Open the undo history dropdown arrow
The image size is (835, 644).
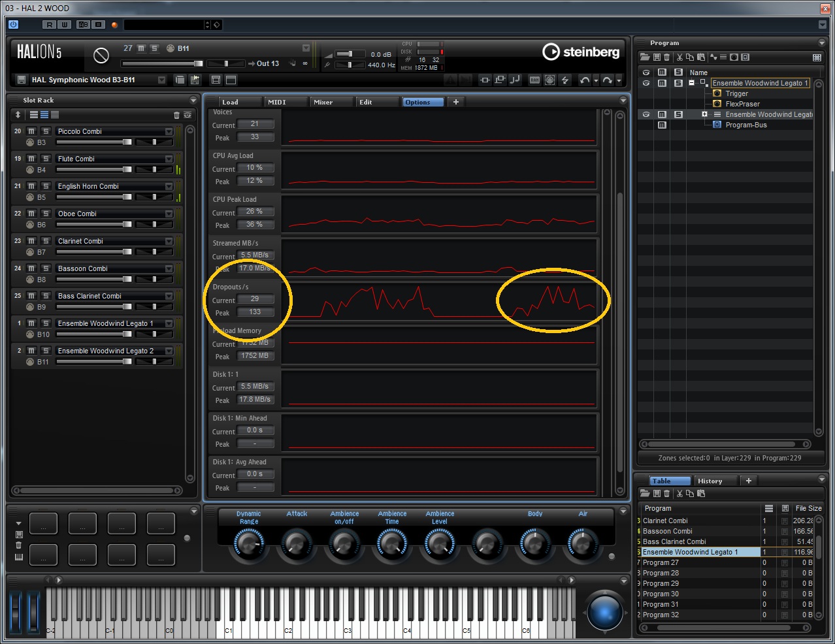595,80
